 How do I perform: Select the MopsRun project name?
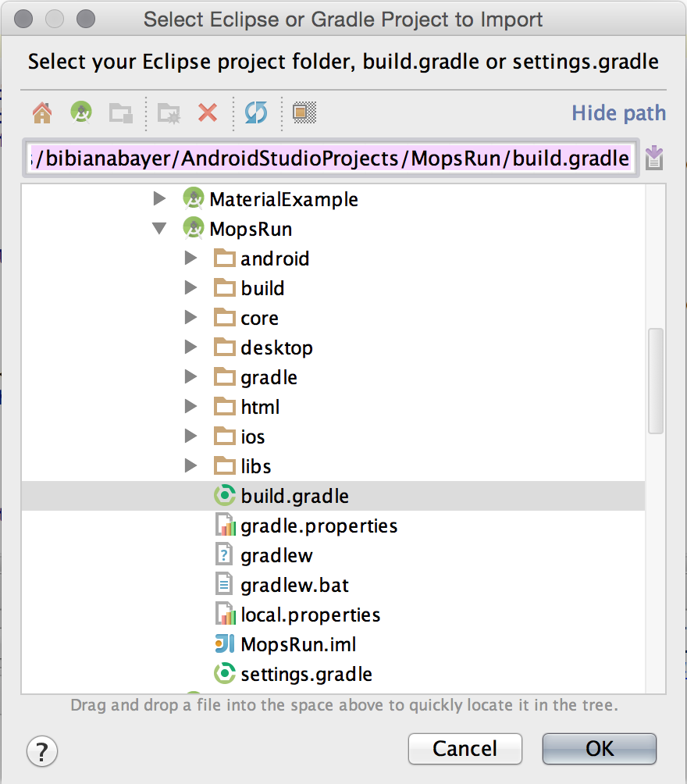[x=251, y=229]
